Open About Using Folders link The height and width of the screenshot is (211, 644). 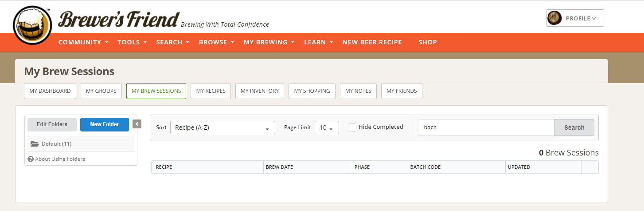60,159
